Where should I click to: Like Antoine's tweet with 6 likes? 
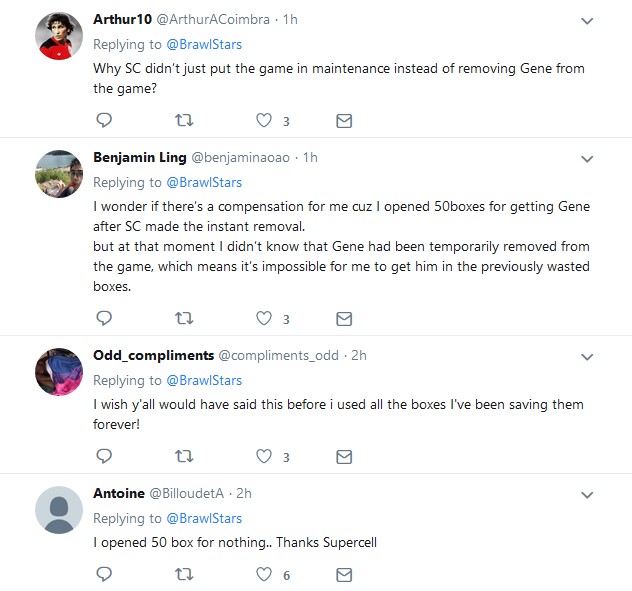264,574
